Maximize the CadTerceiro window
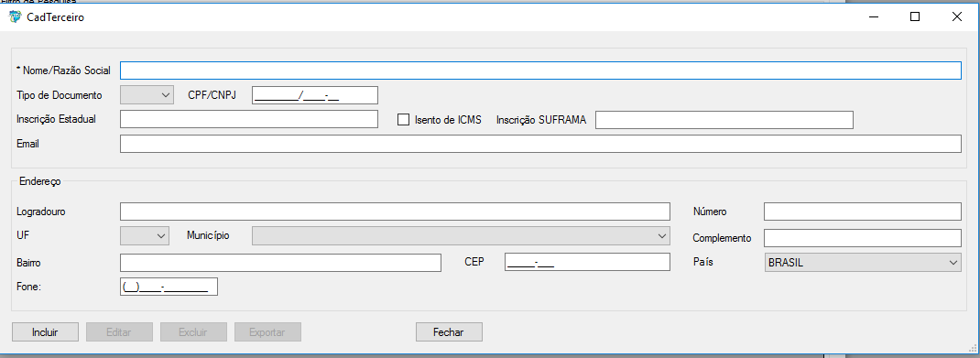 [x=915, y=16]
